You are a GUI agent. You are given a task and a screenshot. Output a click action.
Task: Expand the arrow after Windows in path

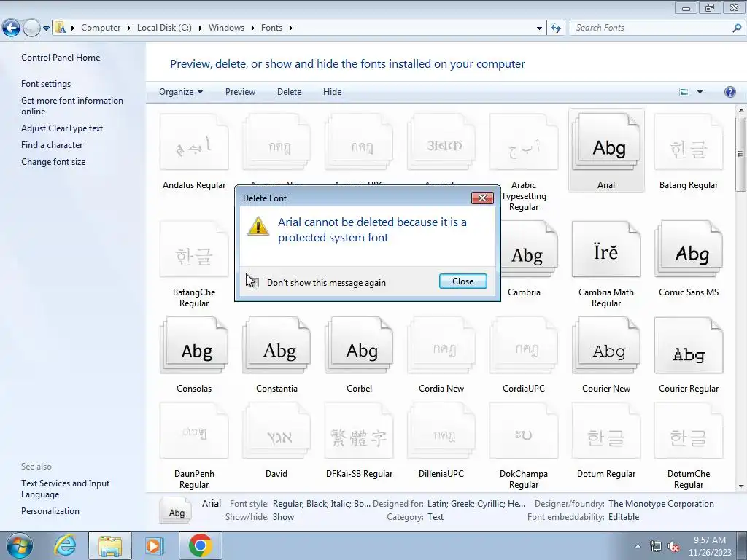pyautogui.click(x=253, y=28)
